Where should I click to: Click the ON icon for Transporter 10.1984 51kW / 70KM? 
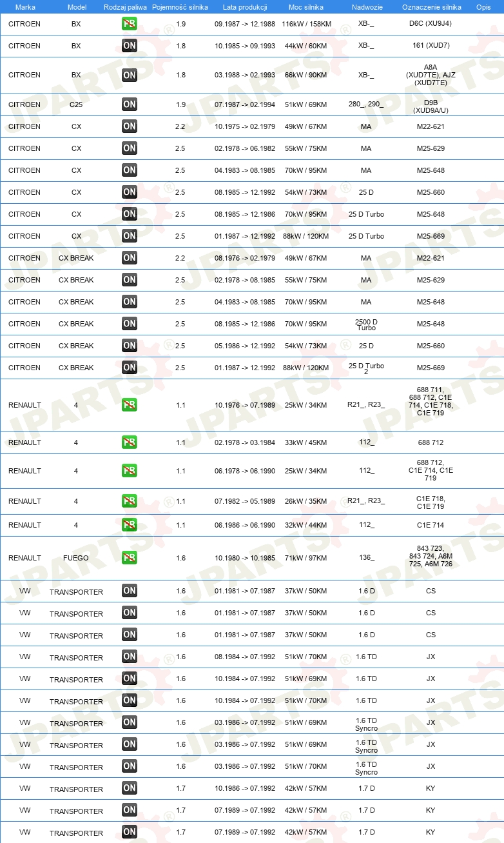coord(130,700)
